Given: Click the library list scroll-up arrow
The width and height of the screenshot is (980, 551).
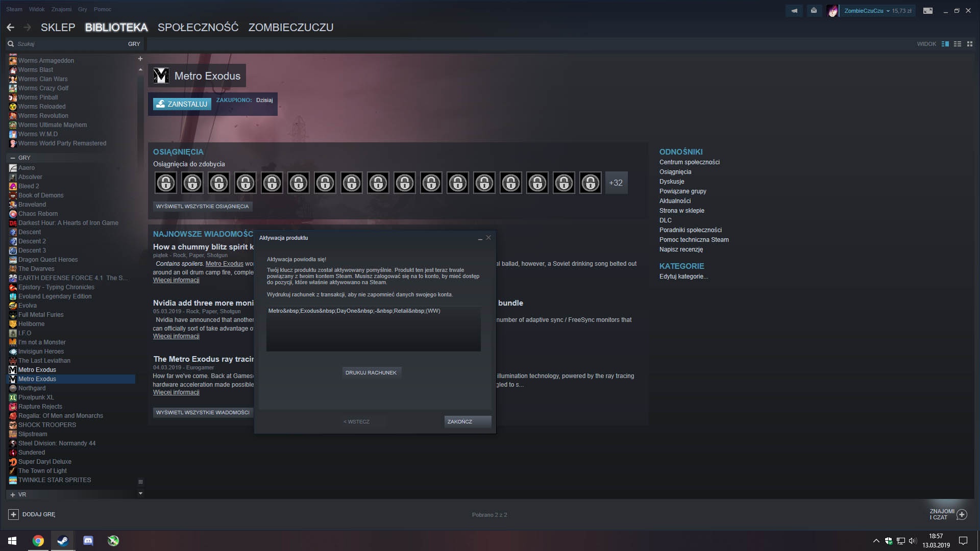Looking at the screenshot, I should (x=140, y=69).
